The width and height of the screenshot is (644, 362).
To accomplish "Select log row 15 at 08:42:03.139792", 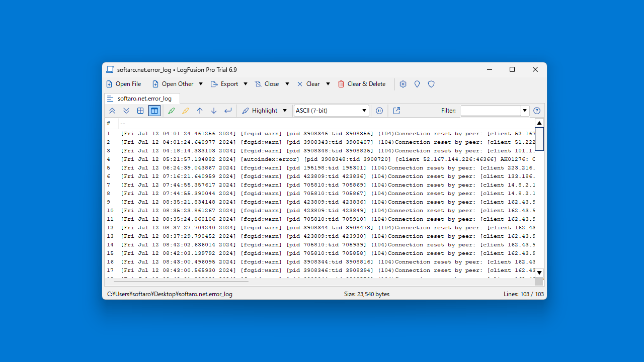I will 319,253.
